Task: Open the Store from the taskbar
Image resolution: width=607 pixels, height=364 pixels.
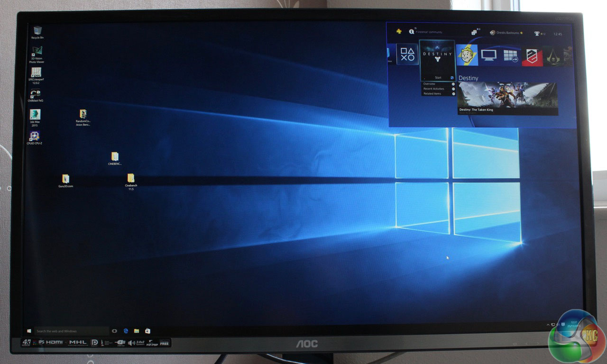Action: coord(147,331)
